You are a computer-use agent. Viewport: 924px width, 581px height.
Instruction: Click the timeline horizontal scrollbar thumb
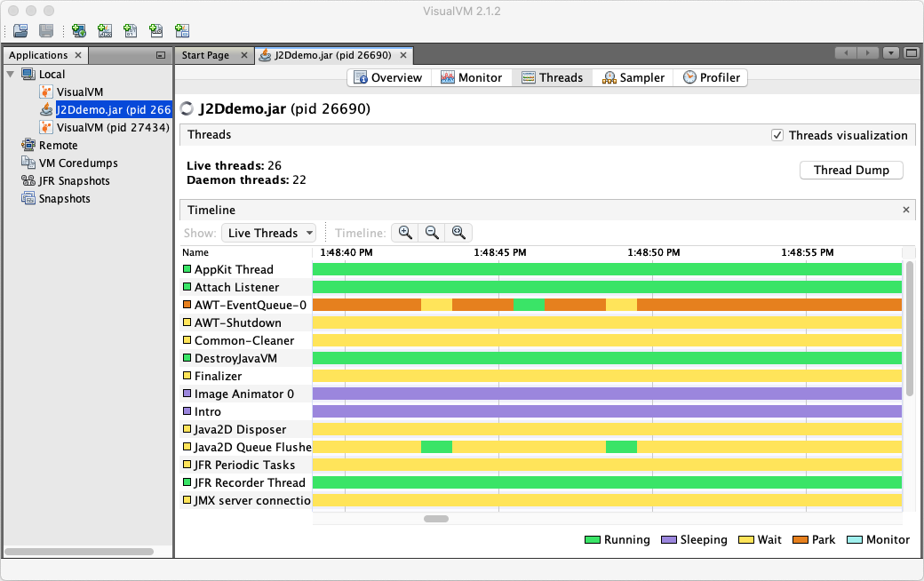click(x=436, y=519)
